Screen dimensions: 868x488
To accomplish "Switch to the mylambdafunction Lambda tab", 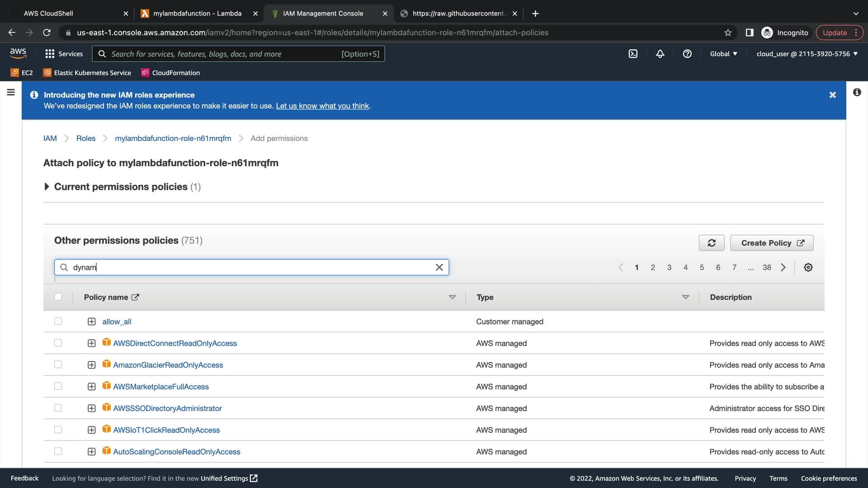I will pos(197,14).
